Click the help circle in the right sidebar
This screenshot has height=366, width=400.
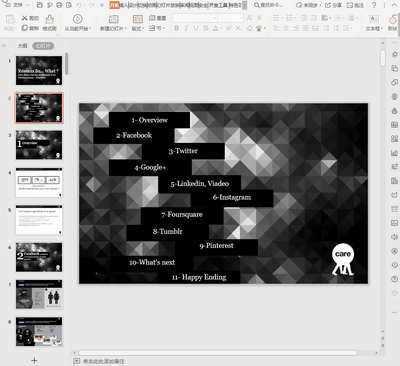click(x=394, y=279)
